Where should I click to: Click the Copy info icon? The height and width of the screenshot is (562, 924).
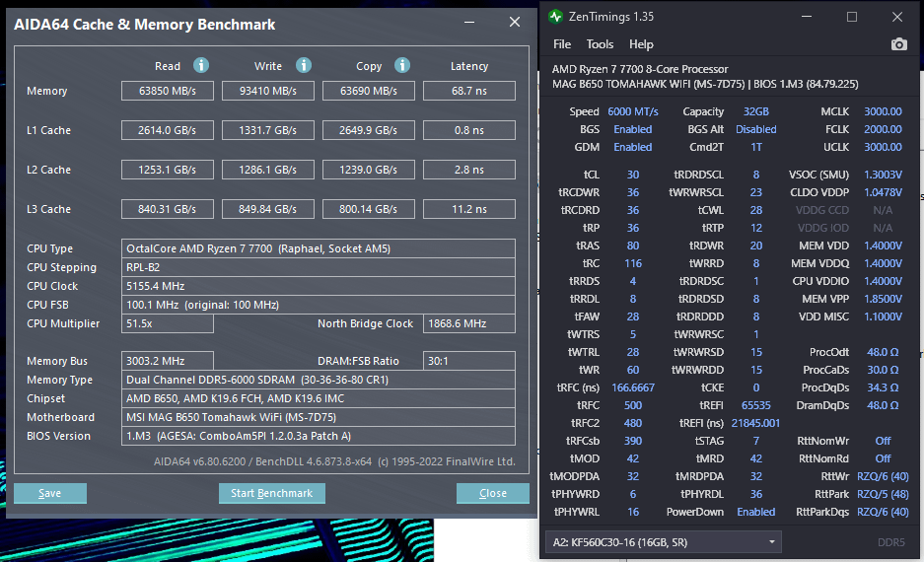[402, 65]
